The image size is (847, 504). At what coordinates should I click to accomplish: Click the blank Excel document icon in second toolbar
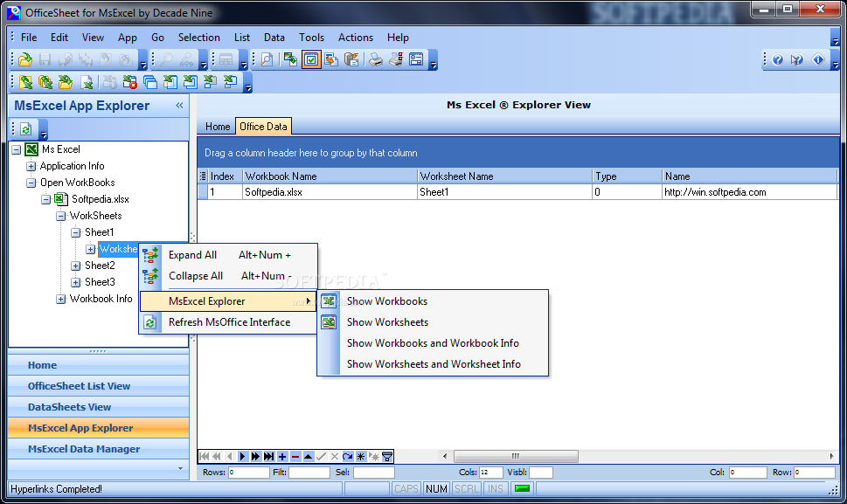87,82
